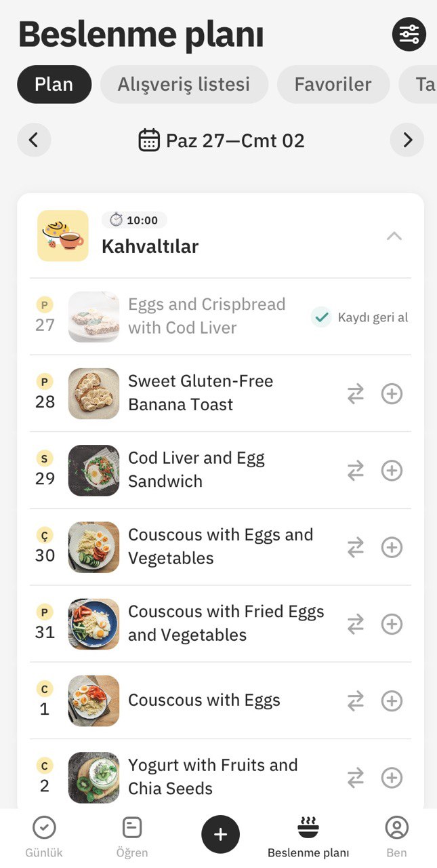Tap the central plus button in bottom bar
Image resolution: width=437 pixels, height=868 pixels.
click(x=220, y=834)
